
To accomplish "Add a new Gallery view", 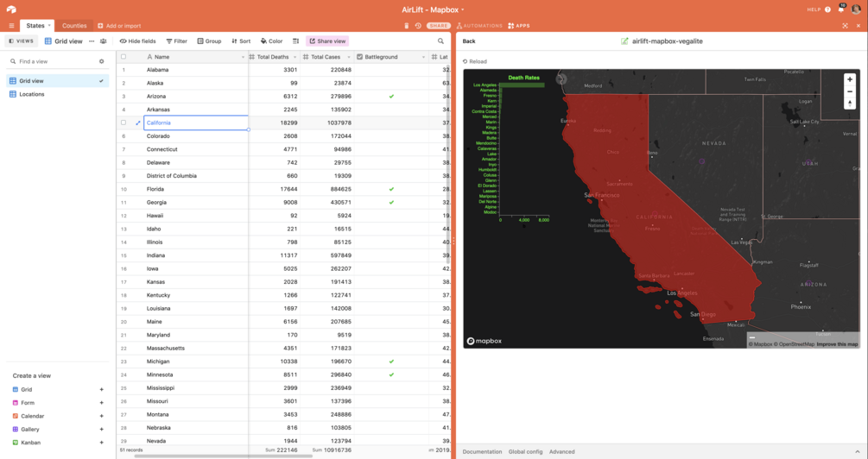I will pyautogui.click(x=101, y=429).
